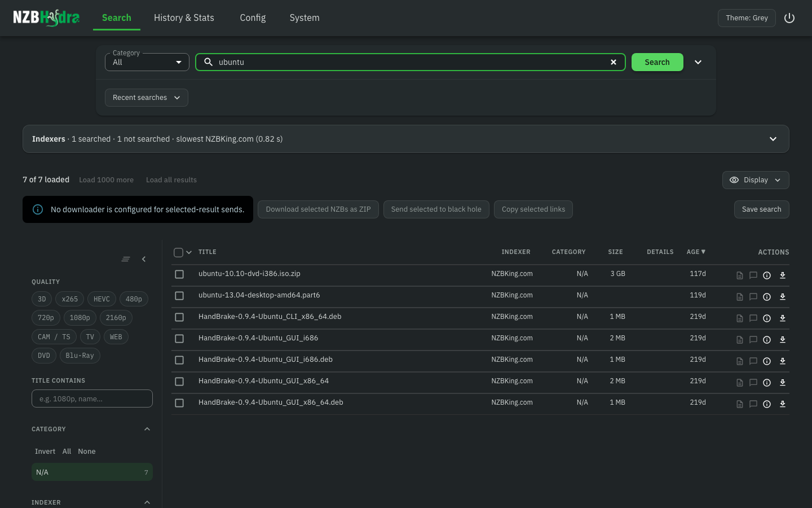
Task: Open comments icon for ubuntu-13.04-desktop-amd64.part6
Action: pos(753,297)
